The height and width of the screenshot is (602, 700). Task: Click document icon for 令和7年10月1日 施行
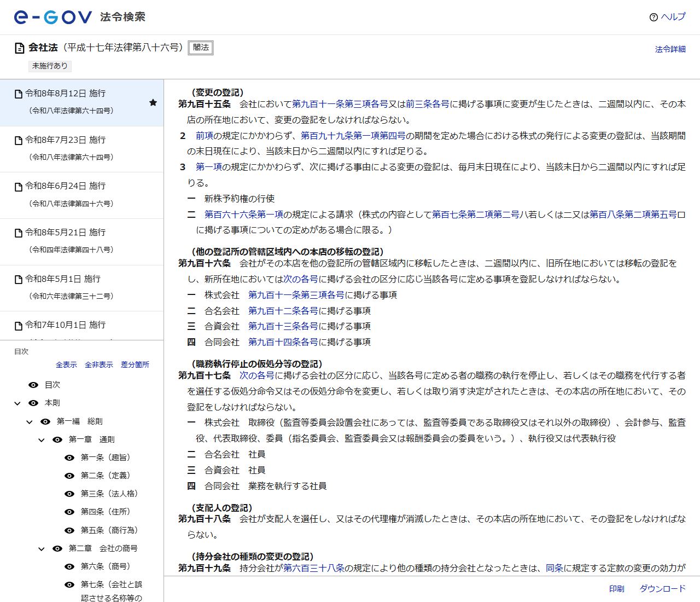(x=19, y=326)
